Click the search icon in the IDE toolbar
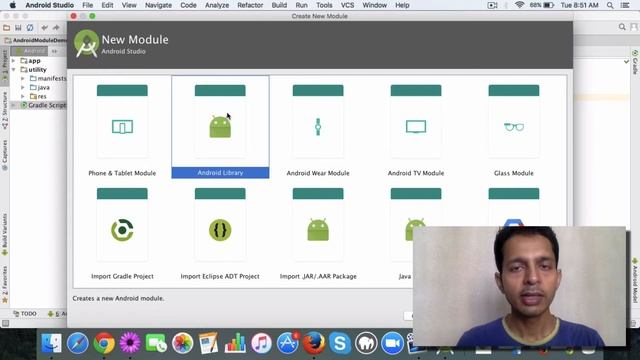The width and height of the screenshot is (640, 360). (622, 27)
